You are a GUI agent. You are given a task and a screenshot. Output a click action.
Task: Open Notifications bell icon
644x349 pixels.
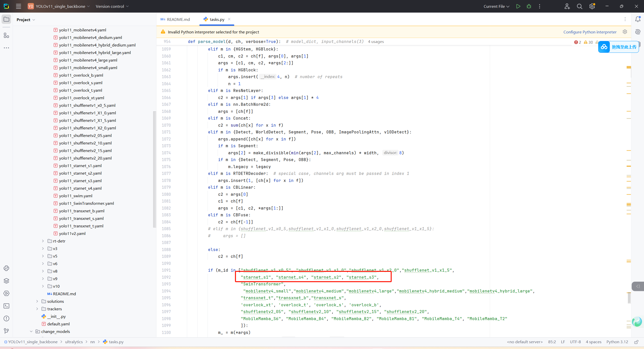pyautogui.click(x=638, y=19)
